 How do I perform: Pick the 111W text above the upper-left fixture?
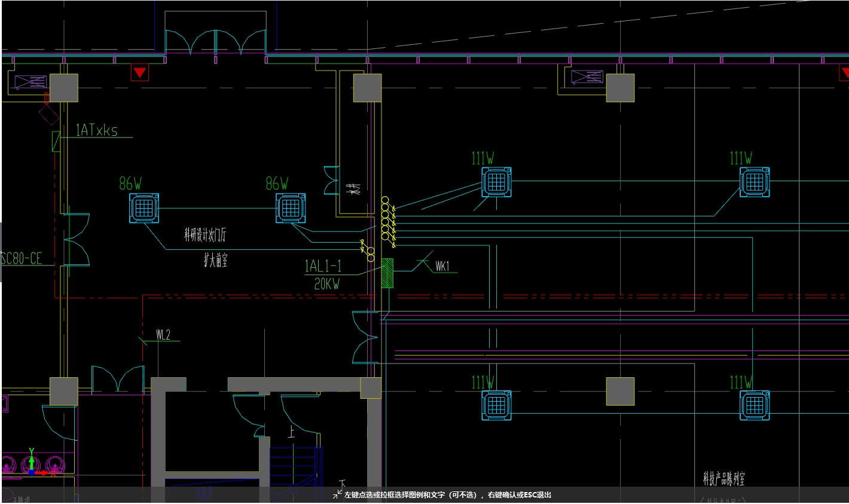[x=482, y=158]
